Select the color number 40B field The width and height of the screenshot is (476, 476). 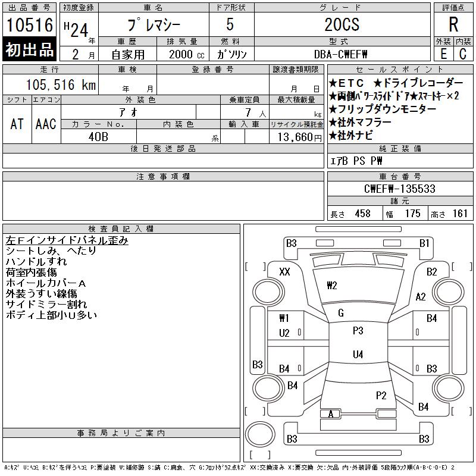[x=98, y=137]
